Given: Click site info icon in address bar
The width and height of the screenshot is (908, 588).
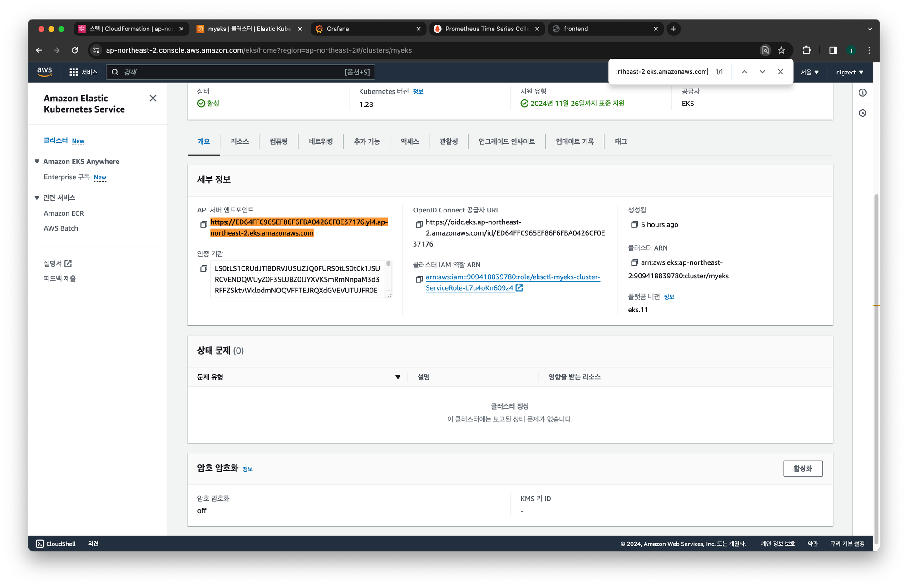Looking at the screenshot, I should [x=96, y=50].
